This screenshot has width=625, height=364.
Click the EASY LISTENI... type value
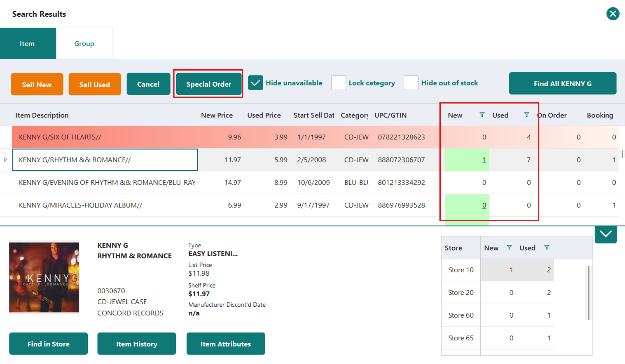pos(213,254)
